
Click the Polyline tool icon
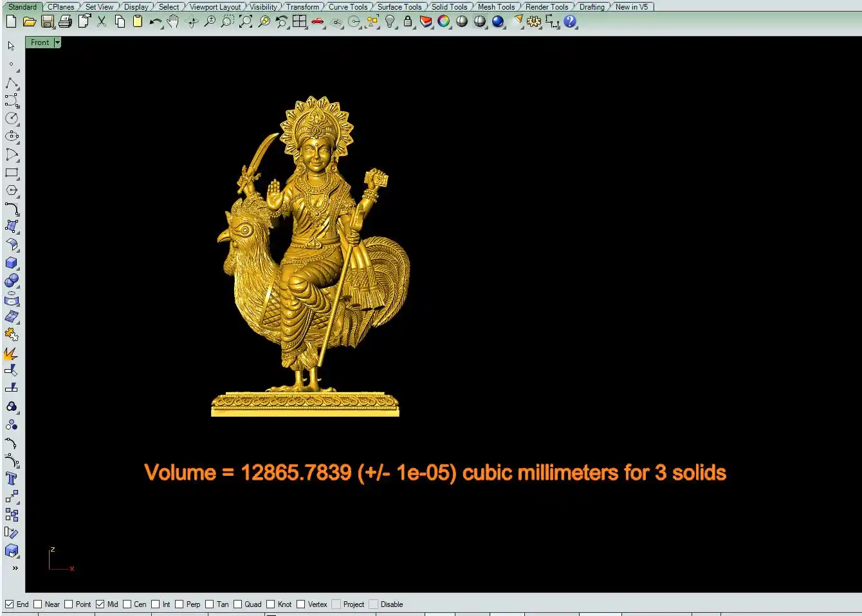tap(12, 84)
